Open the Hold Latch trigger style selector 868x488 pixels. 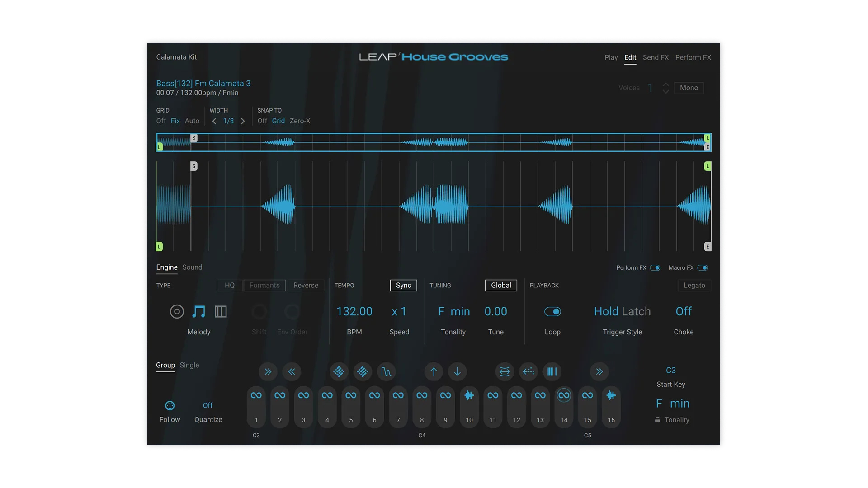[x=622, y=312]
